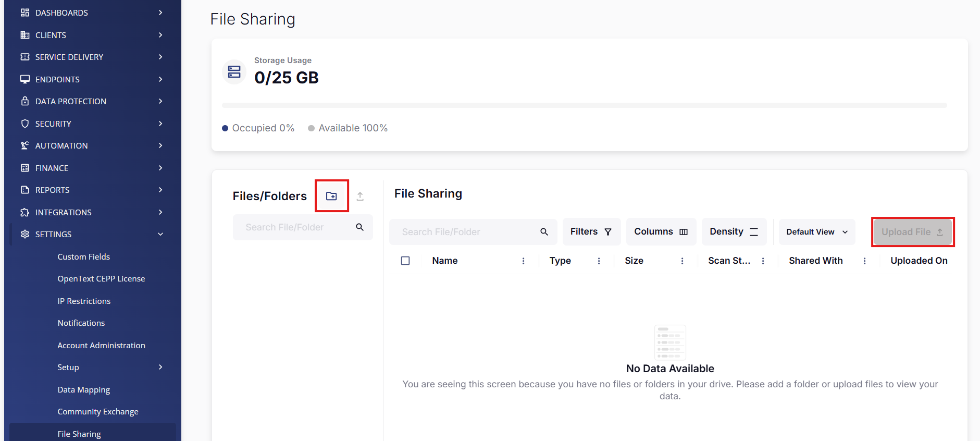Click the 'Occupied 0%' legend text
The width and height of the screenshot is (980, 441).
pyautogui.click(x=263, y=128)
